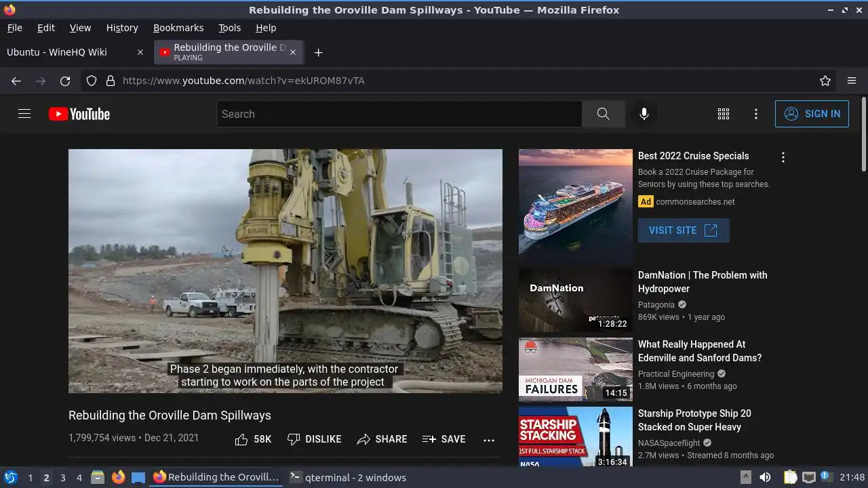Share the video using SHARE
Viewport: 868px width, 488px height.
tap(382, 439)
